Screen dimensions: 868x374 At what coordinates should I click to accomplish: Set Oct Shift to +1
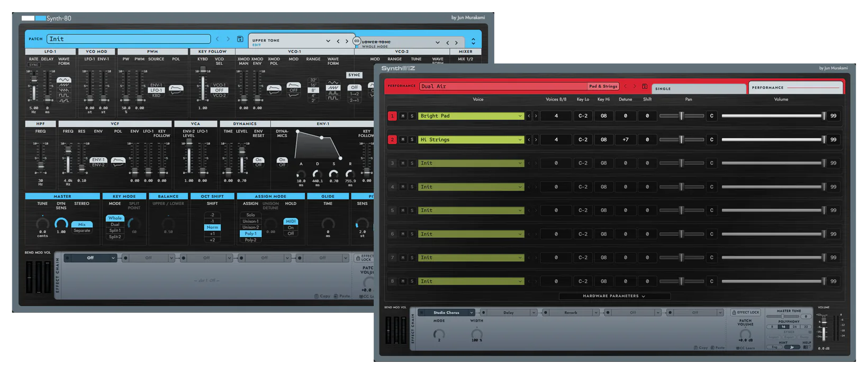pyautogui.click(x=212, y=234)
